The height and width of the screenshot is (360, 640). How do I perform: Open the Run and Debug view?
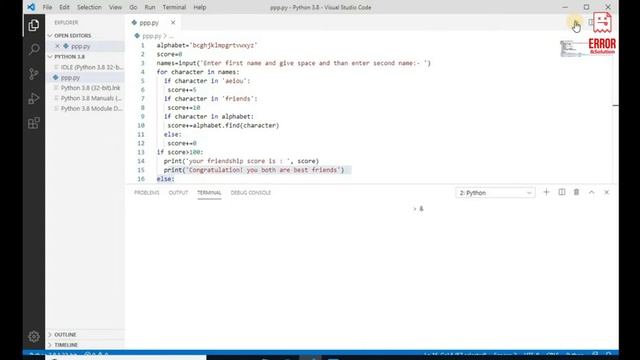point(34,98)
